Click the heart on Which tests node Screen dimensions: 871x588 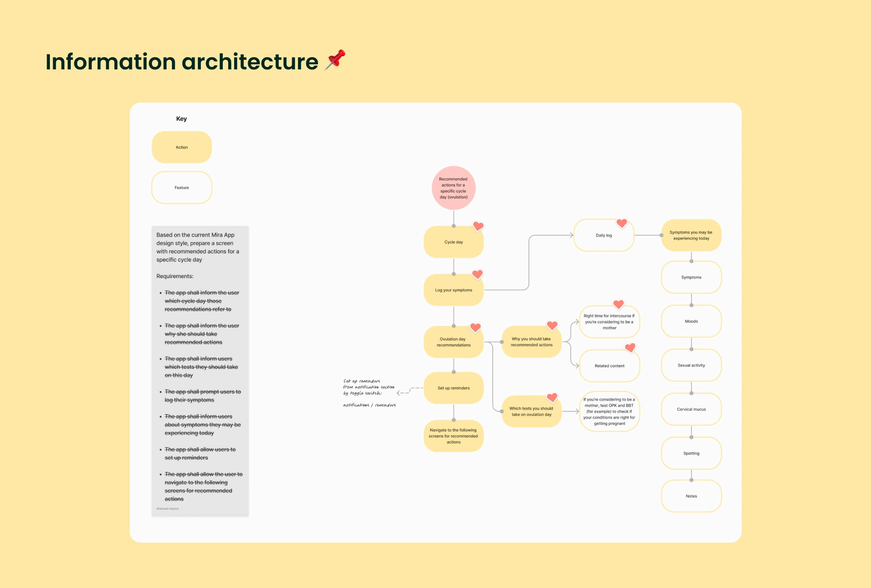tap(552, 397)
